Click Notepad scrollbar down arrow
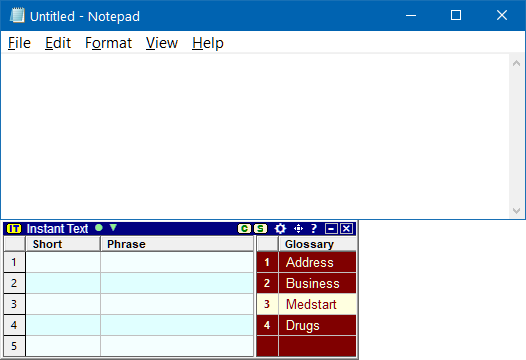This screenshot has width=526, height=360. click(517, 210)
